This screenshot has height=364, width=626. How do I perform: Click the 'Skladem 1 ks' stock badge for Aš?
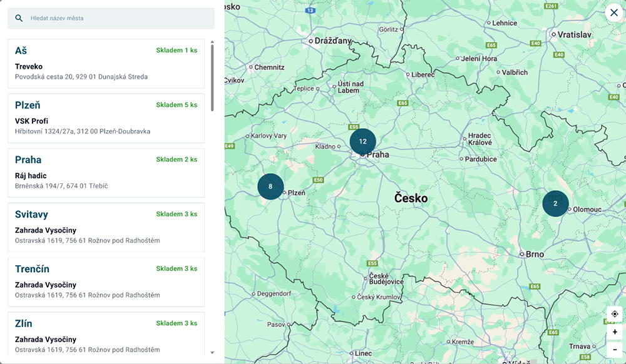pos(178,50)
